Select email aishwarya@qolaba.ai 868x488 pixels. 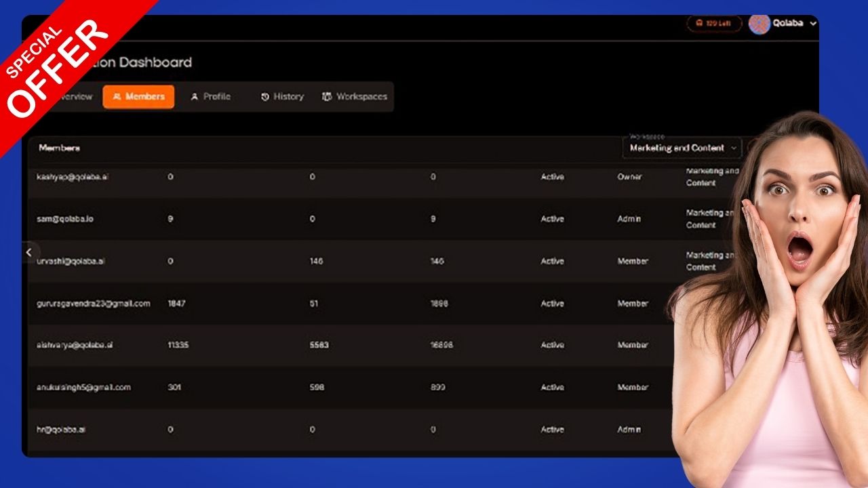(x=75, y=345)
